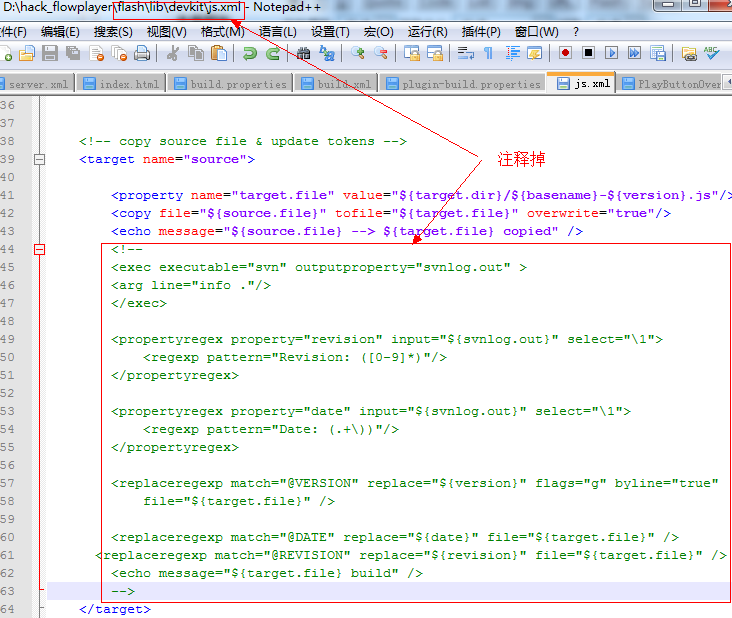Click the line with the closing --> comment marker
The height and width of the screenshot is (618, 732).
[123, 591]
